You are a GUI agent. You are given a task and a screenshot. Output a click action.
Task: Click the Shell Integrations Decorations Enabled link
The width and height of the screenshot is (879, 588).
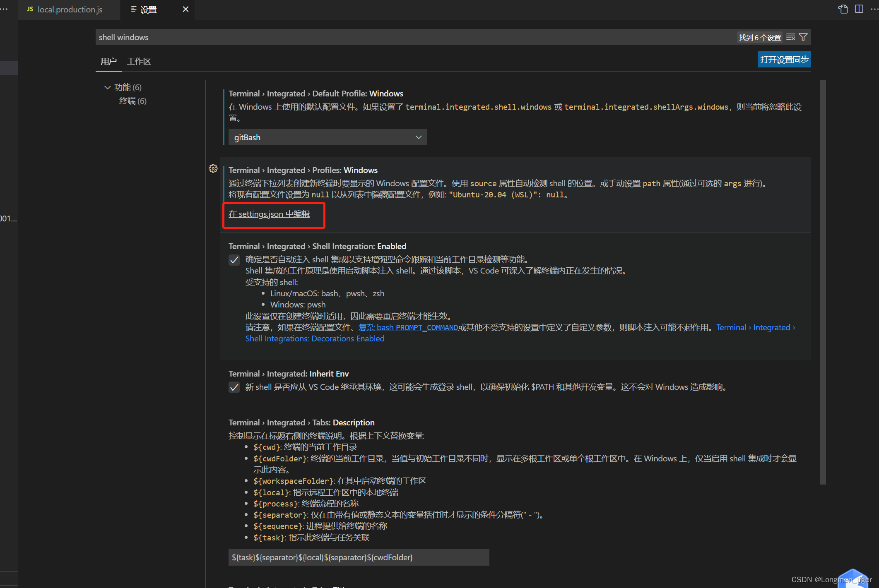[x=315, y=338]
